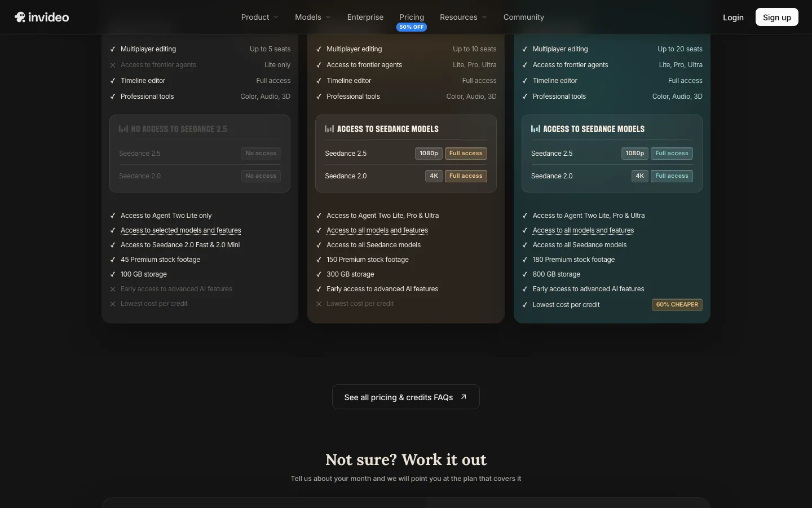Viewport: 812px width, 508px height.
Task: Click the Login button
Action: point(733,17)
